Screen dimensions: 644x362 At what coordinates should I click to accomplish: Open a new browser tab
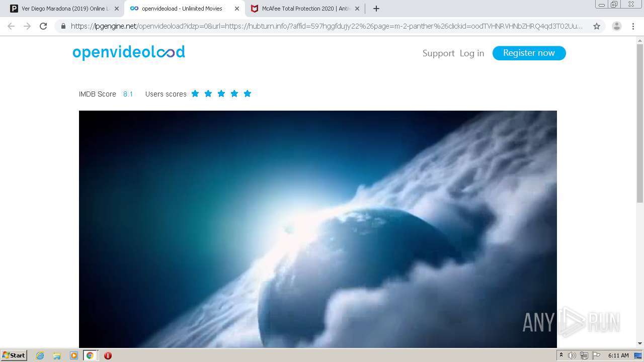pyautogui.click(x=376, y=9)
